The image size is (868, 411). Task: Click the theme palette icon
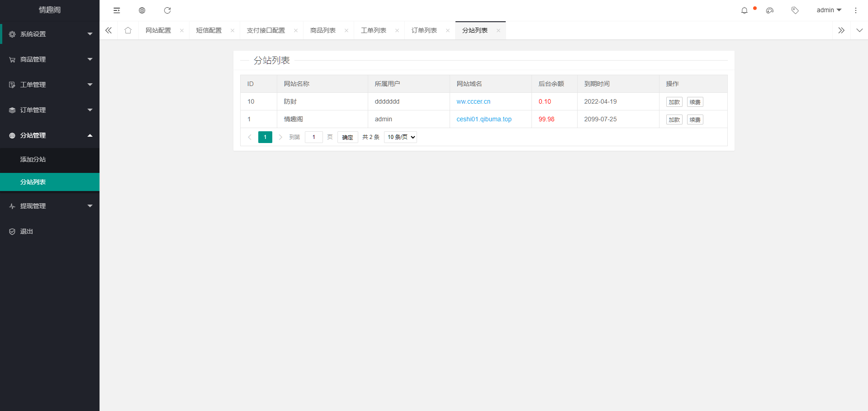769,10
